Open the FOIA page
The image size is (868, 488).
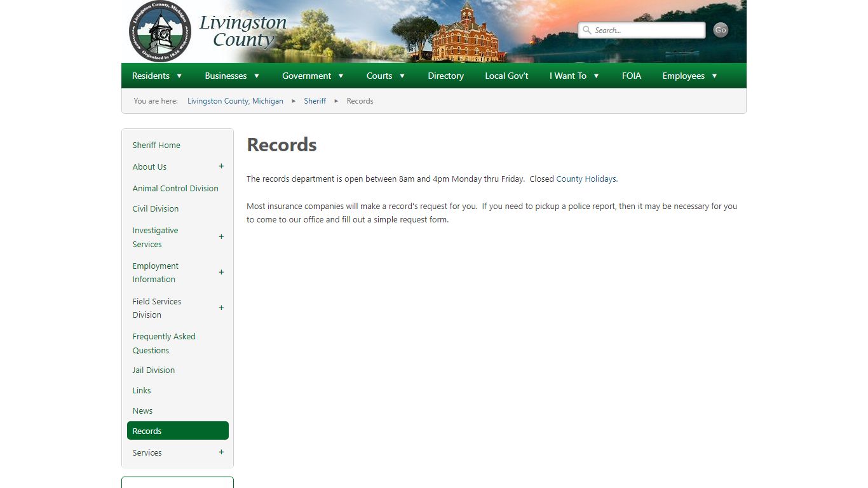632,76
